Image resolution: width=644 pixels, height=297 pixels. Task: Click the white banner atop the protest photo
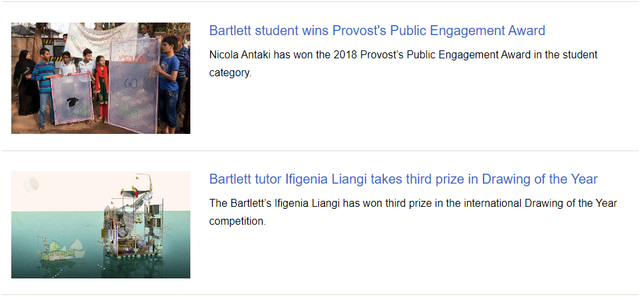point(99,36)
